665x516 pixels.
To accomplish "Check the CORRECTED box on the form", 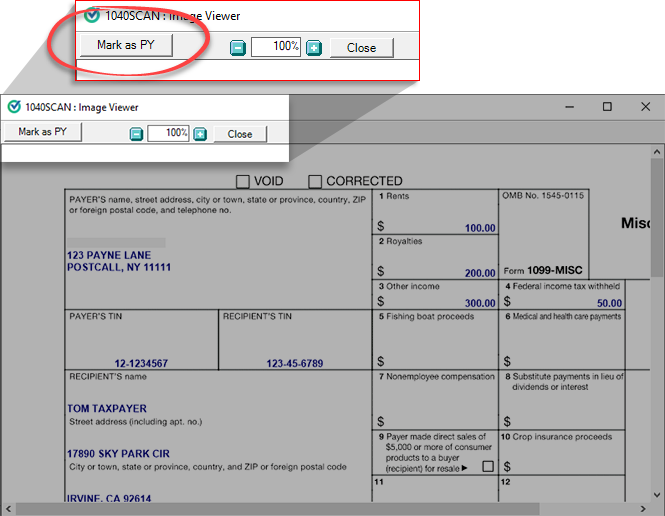I will [315, 181].
